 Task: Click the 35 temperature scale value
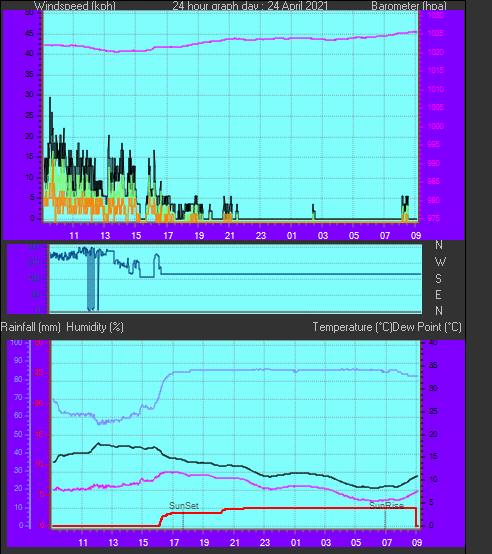pos(433,365)
